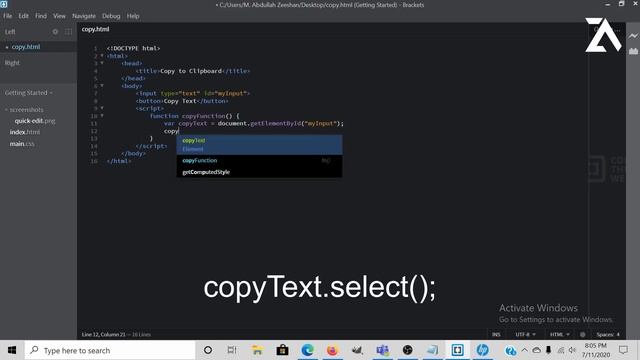Show hidden tray icons chevron
This screenshot has width=640, height=360.
(x=524, y=351)
